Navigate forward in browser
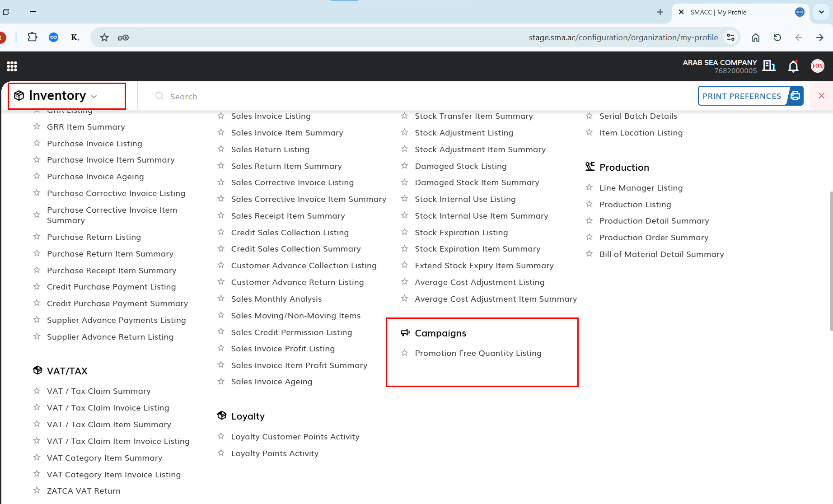Viewport: 833px width, 504px height. pyautogui.click(x=820, y=37)
